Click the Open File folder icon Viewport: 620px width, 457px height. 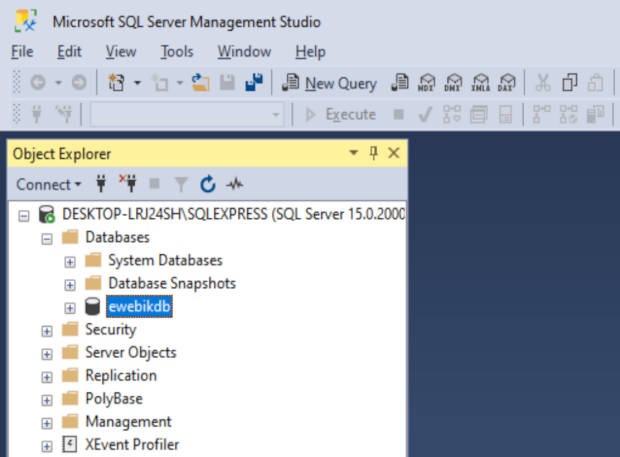click(200, 82)
